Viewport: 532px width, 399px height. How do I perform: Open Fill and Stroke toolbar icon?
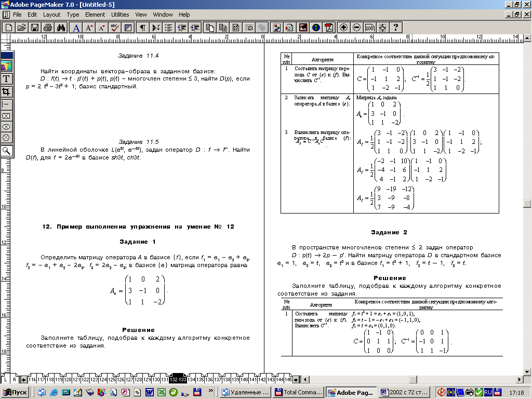pyautogui.click(x=128, y=28)
